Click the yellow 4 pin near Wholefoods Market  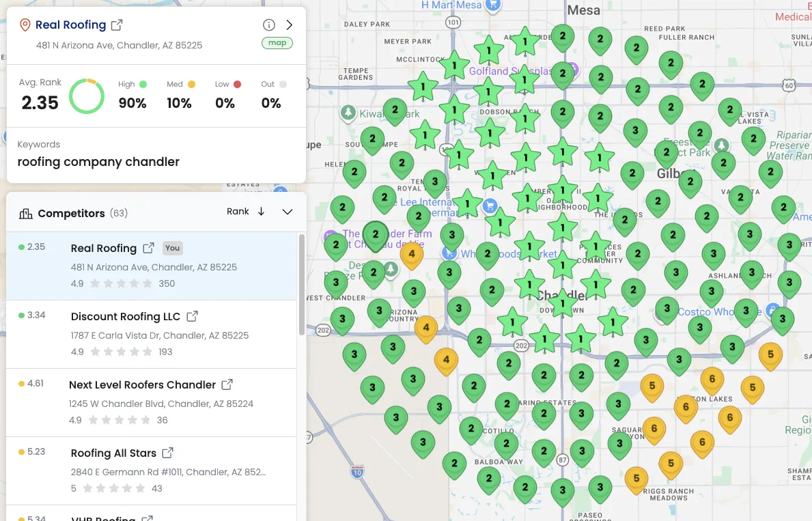412,255
